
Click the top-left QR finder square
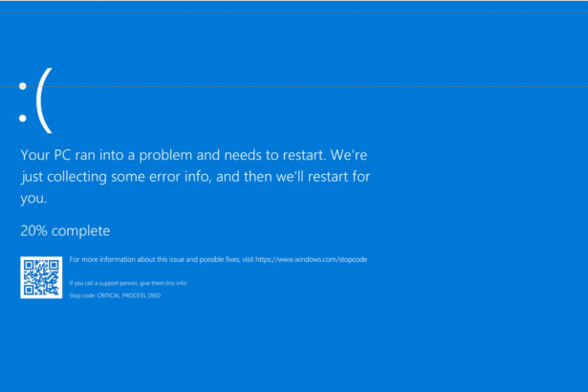[x=29, y=265]
